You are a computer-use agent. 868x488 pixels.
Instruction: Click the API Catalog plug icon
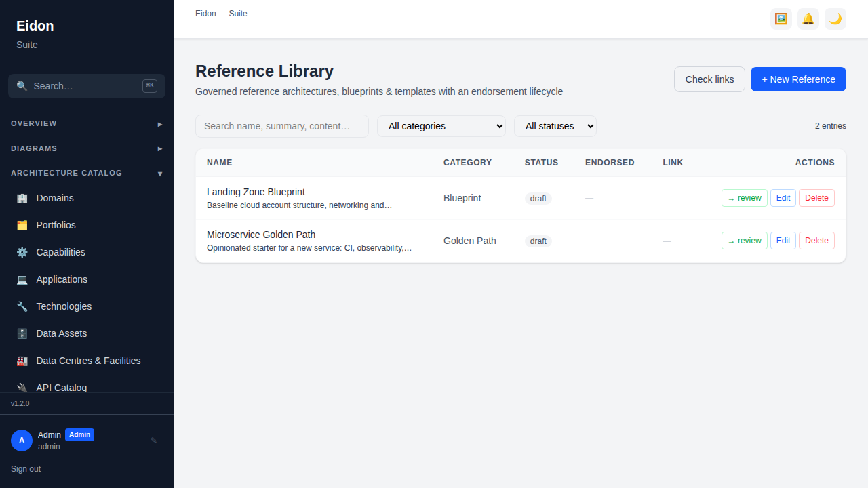22,388
